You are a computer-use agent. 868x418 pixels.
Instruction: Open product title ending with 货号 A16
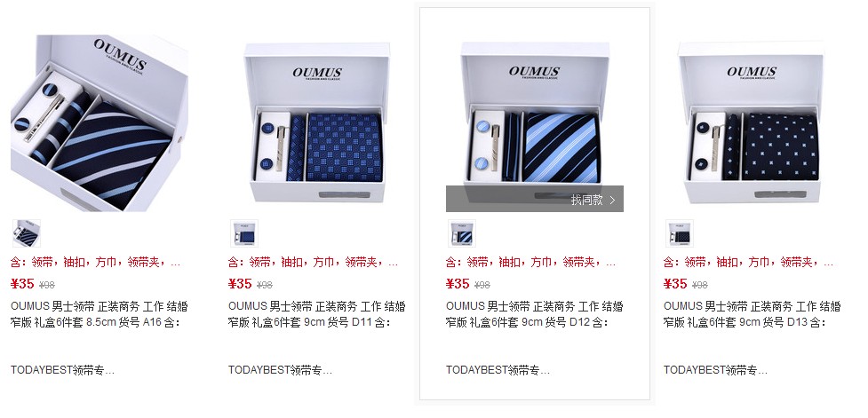point(100,313)
